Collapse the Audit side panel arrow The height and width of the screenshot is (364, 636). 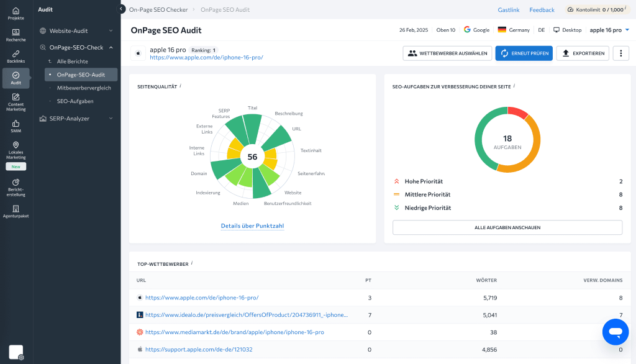pos(121,9)
